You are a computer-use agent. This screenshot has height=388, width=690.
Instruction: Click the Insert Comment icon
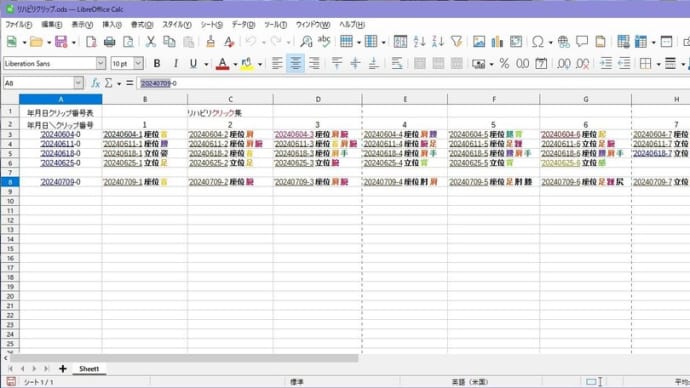click(582, 42)
